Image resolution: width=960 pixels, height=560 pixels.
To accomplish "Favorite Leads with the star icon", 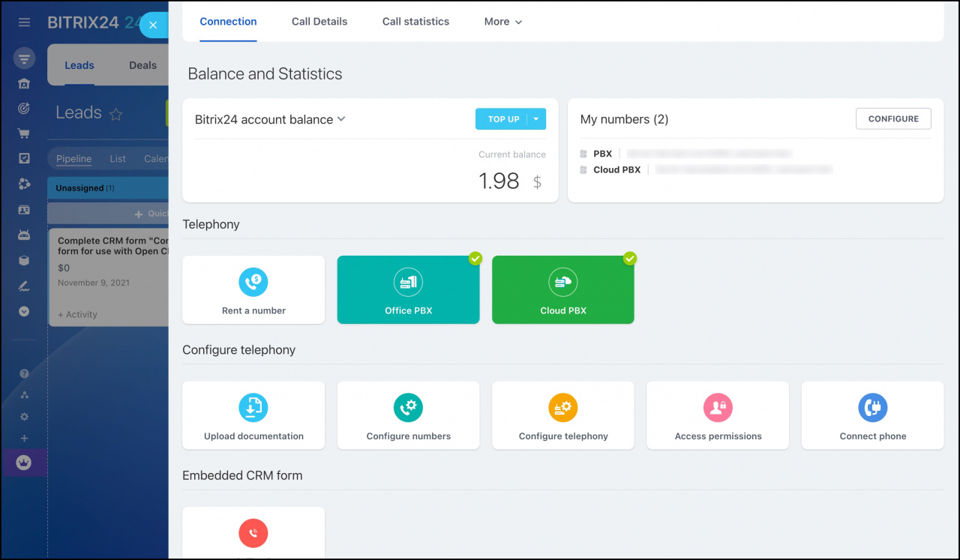I will (x=116, y=115).
